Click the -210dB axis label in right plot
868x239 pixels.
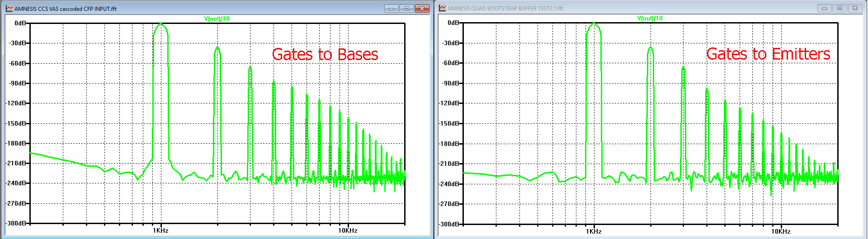coord(449,164)
